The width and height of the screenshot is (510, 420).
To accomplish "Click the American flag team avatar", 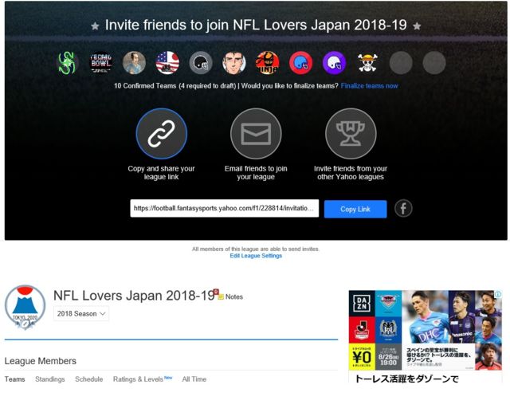I will click(x=167, y=63).
